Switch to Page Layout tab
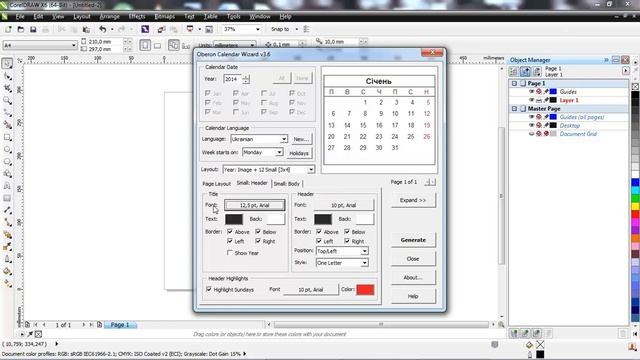Viewport: 640px width, 360px height. (217, 184)
